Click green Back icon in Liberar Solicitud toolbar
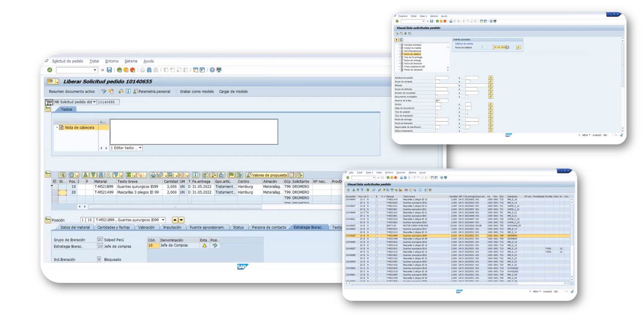This screenshot has height=318, width=644. [x=119, y=70]
